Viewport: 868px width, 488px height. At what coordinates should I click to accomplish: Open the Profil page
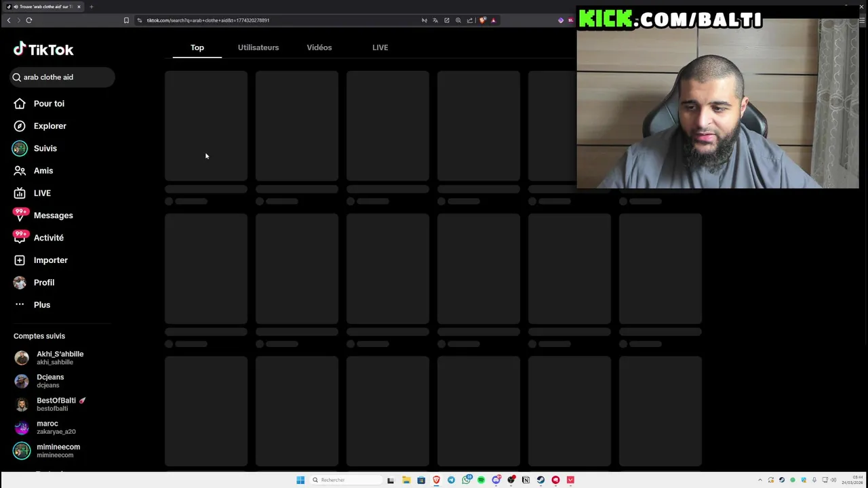(x=34, y=283)
